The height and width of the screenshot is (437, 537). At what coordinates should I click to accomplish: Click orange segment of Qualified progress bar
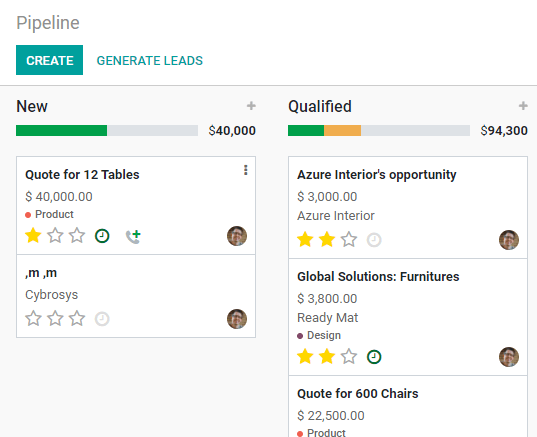[x=342, y=130]
